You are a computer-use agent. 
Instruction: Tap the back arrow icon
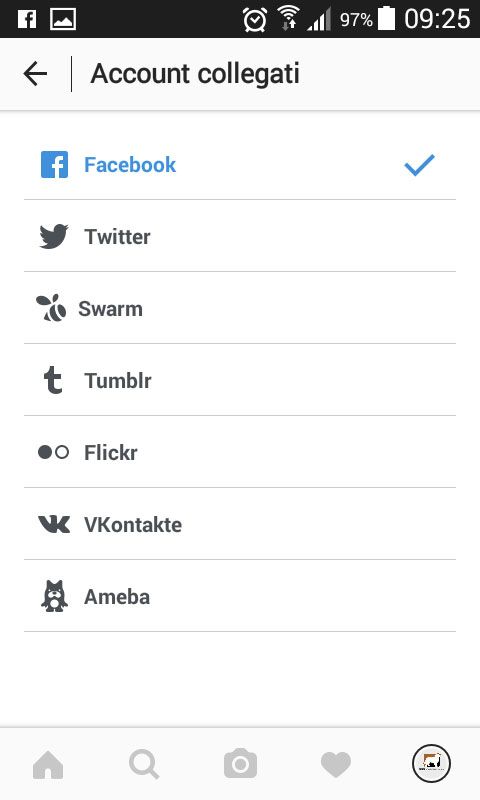click(x=35, y=73)
